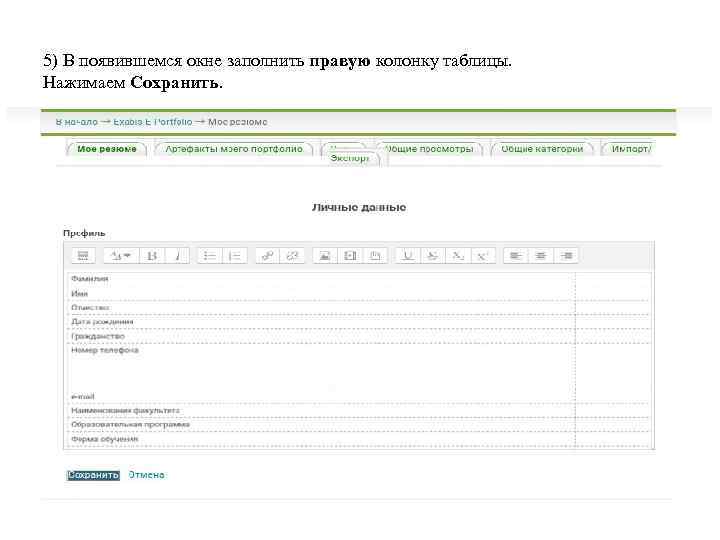
Task: Underline the selected text
Action: [407, 256]
